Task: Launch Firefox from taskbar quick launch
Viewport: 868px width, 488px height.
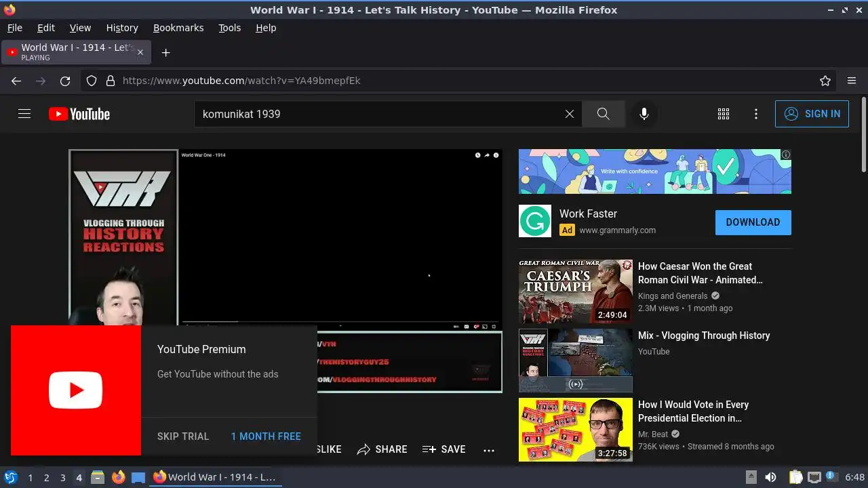Action: click(x=118, y=477)
